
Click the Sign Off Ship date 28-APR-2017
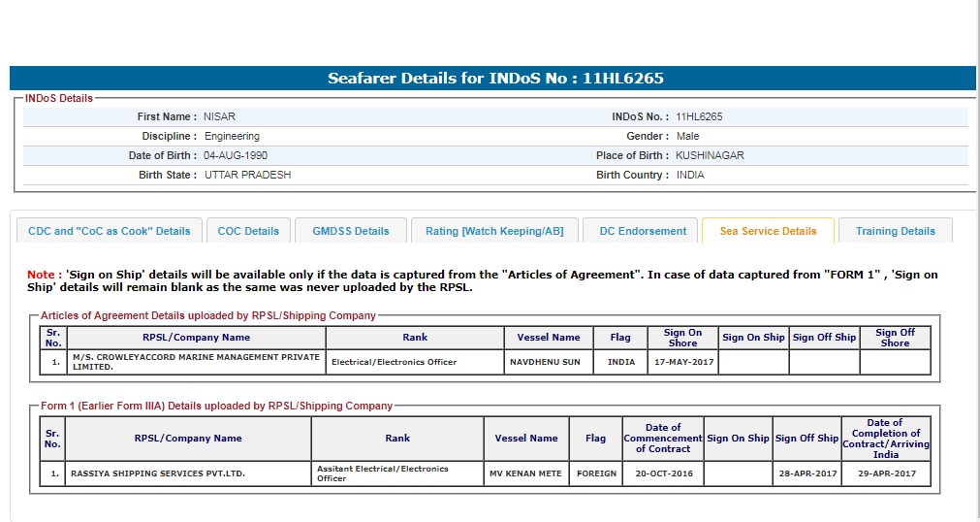coord(806,473)
